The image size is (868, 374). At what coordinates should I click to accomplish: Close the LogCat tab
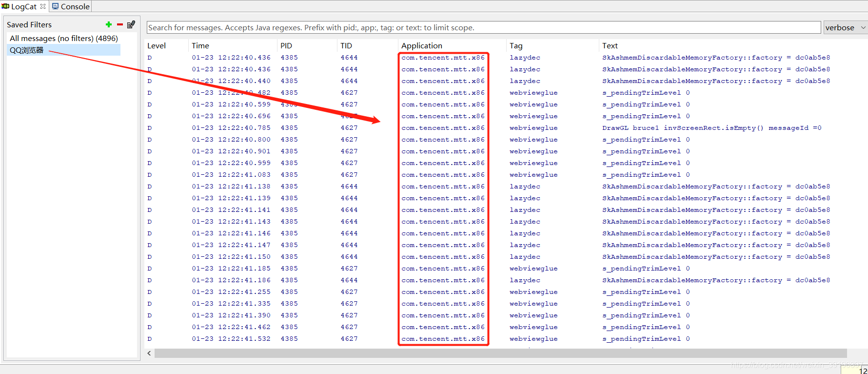coord(43,6)
